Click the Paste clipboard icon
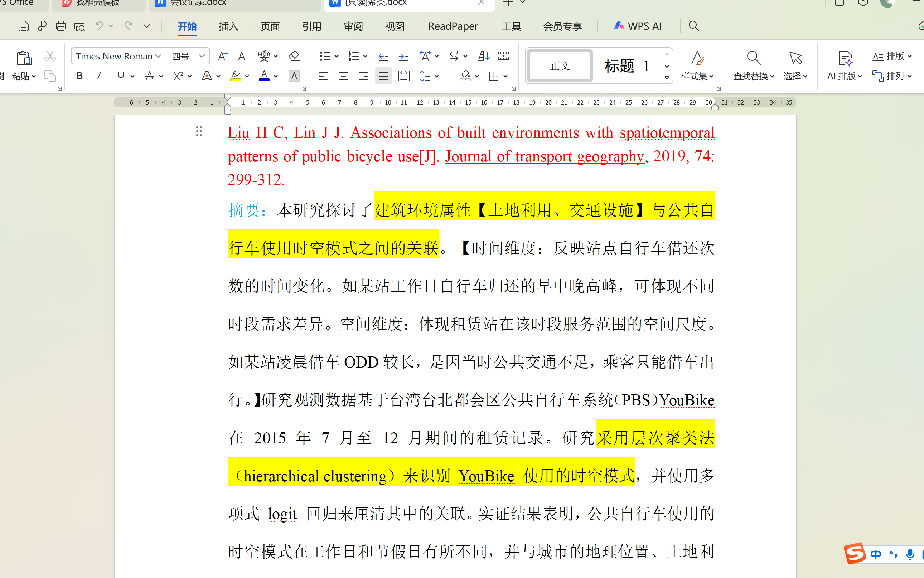This screenshot has width=924, height=578. point(24,58)
